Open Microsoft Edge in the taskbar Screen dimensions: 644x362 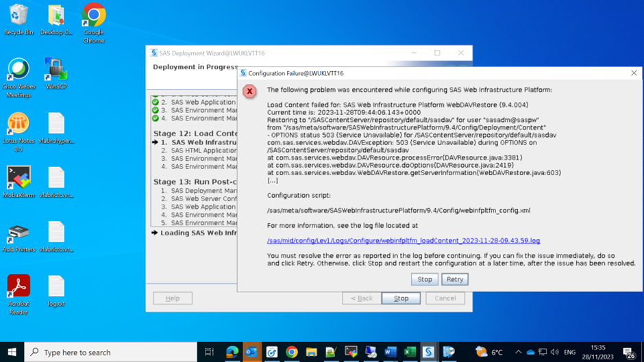(232, 352)
